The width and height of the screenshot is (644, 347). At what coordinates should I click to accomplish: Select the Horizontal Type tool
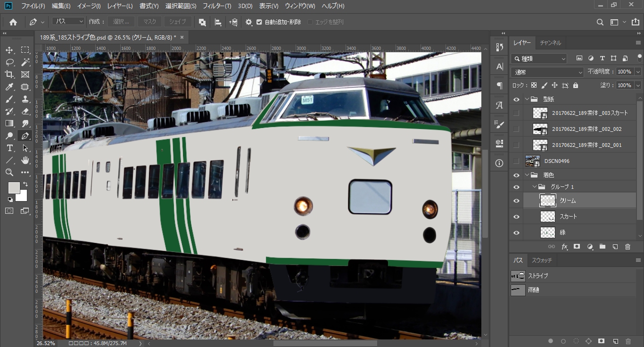tap(9, 148)
